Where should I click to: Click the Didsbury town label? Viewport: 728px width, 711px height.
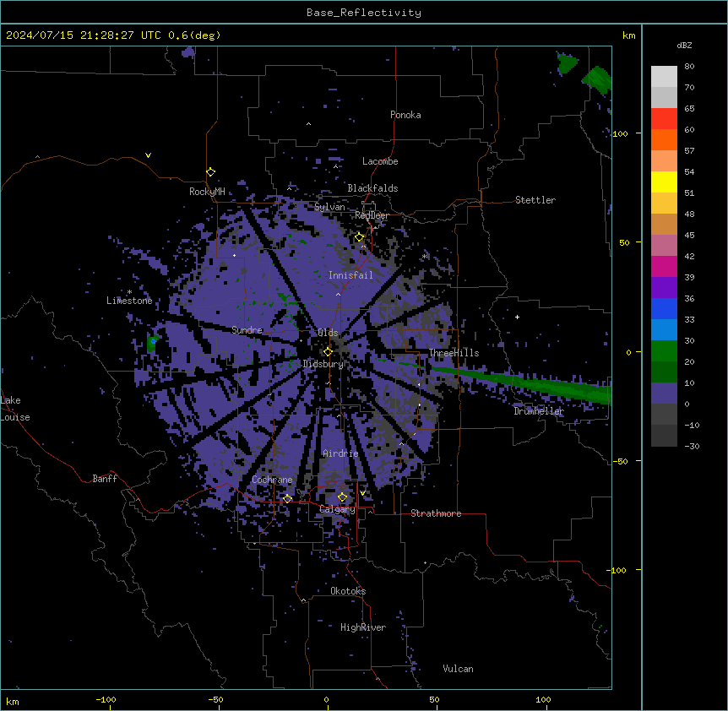pyautogui.click(x=323, y=364)
